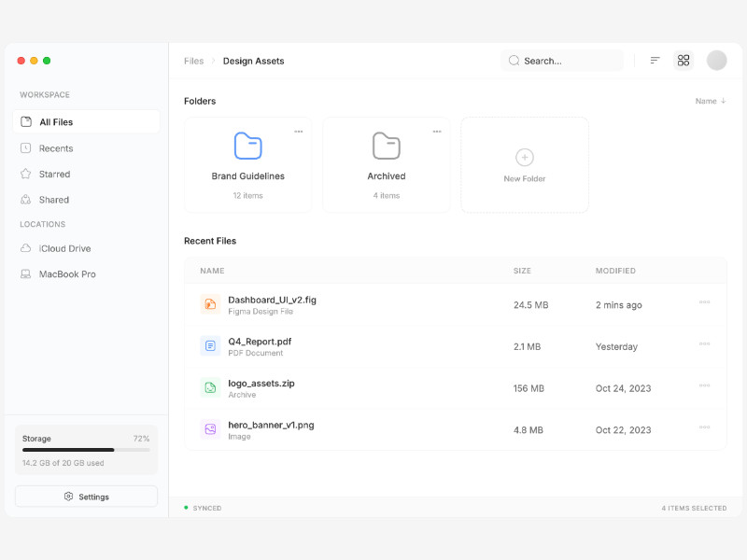This screenshot has height=560, width=747.
Task: Click the storage usage progress bar
Action: coord(85,449)
